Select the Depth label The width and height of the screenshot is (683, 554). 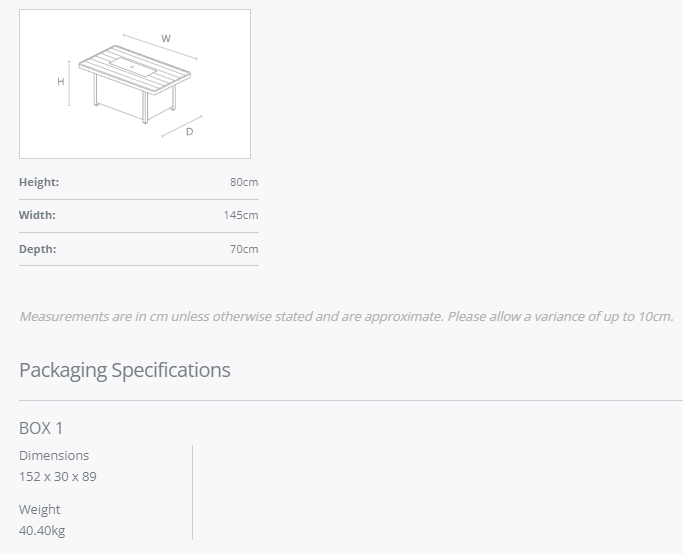coord(37,249)
